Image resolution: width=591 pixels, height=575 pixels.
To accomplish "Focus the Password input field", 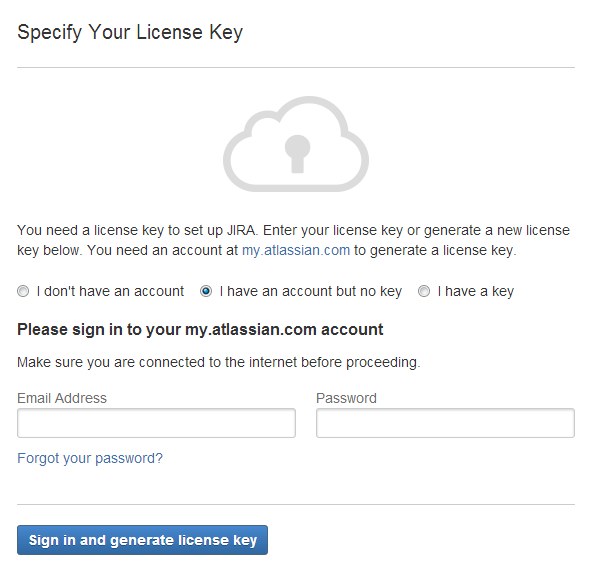I will pos(446,423).
